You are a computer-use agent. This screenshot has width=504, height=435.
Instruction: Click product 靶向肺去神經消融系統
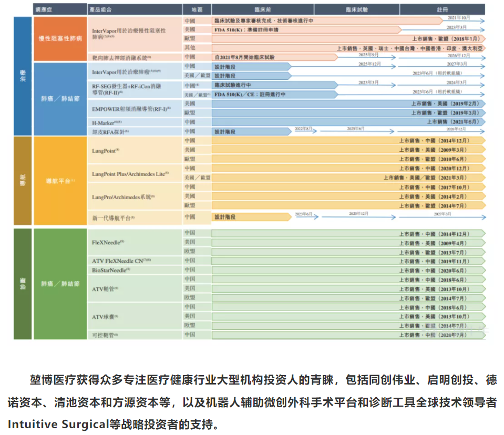(121, 58)
